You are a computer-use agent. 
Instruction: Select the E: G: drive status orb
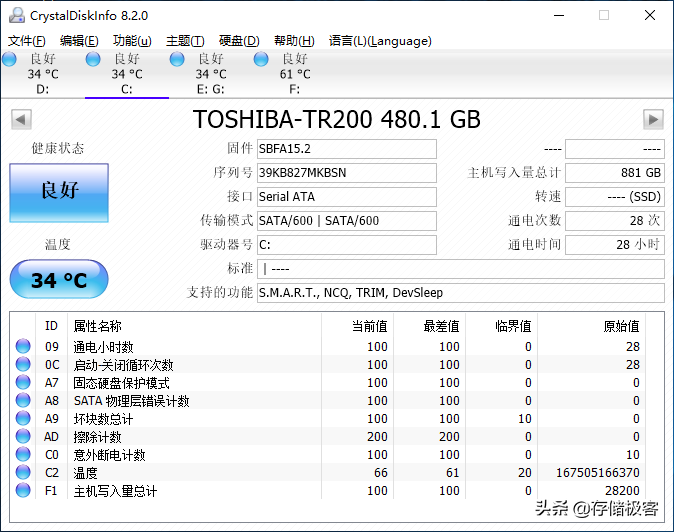(177, 59)
